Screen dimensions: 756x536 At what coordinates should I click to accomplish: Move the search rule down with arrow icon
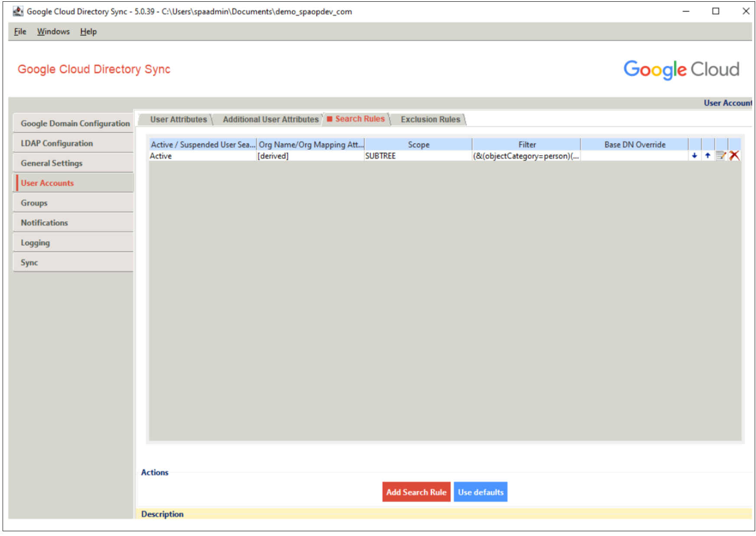(x=694, y=156)
